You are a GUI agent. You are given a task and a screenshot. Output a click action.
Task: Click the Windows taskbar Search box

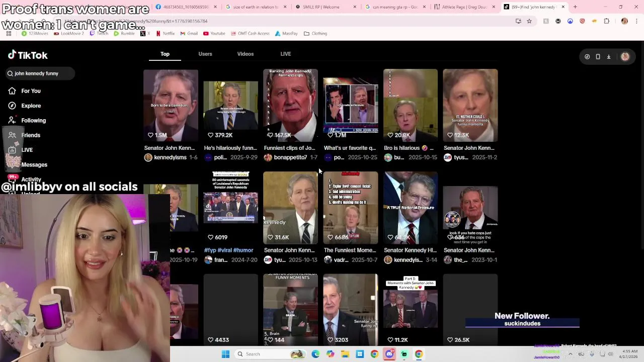click(271, 354)
